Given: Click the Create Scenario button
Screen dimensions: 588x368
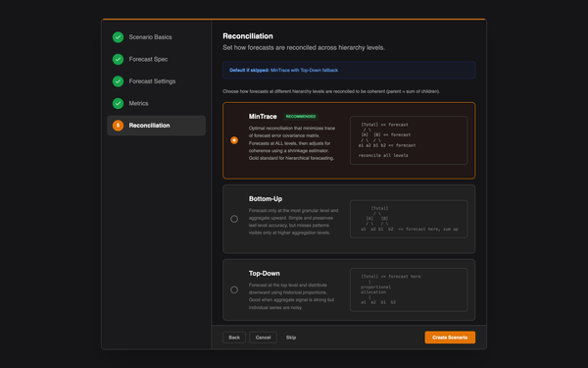Looking at the screenshot, I should [450, 338].
